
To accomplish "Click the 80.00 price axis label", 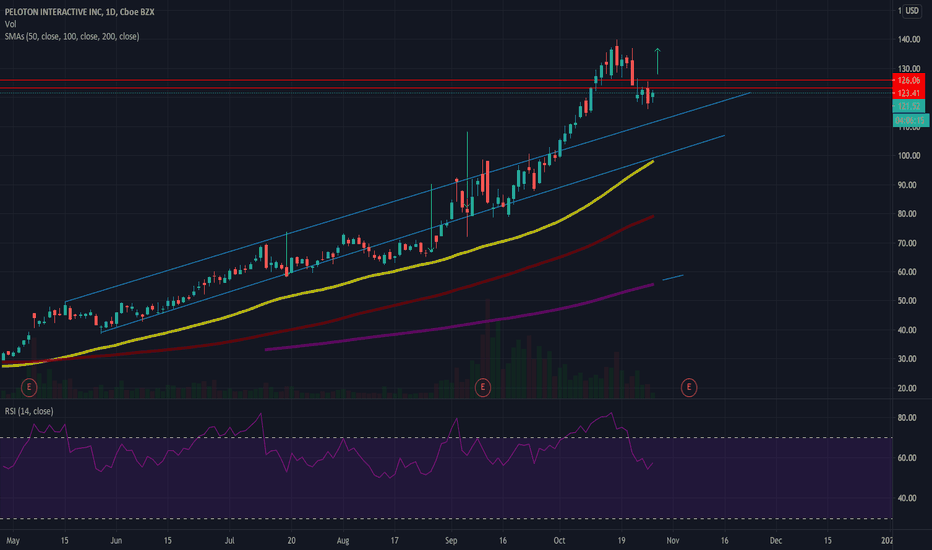I will [x=907, y=214].
